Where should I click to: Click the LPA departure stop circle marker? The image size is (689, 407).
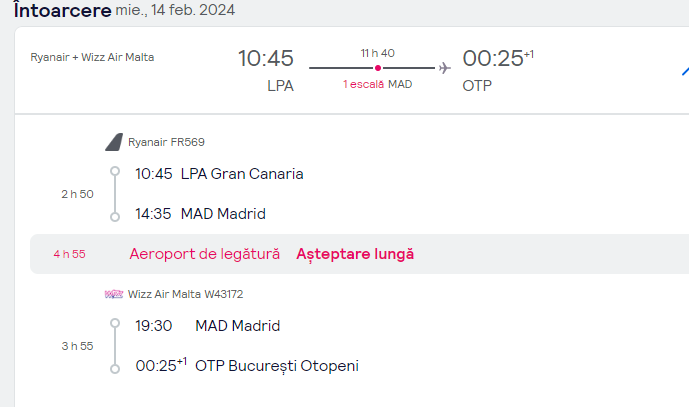[115, 171]
